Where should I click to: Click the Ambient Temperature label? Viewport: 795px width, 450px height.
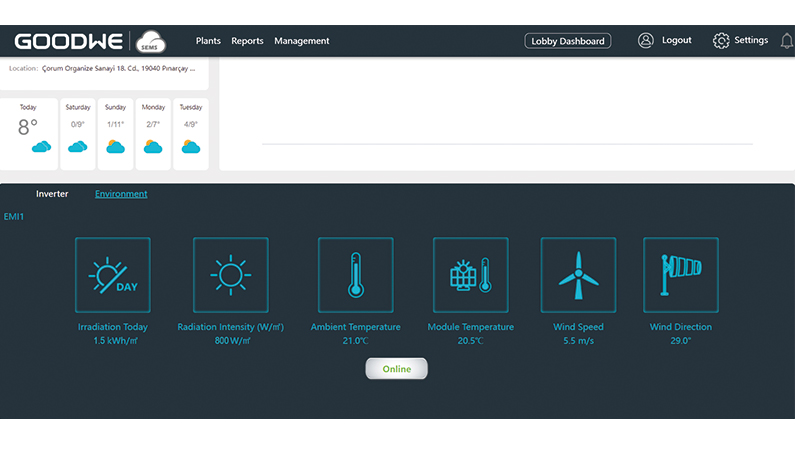(355, 327)
